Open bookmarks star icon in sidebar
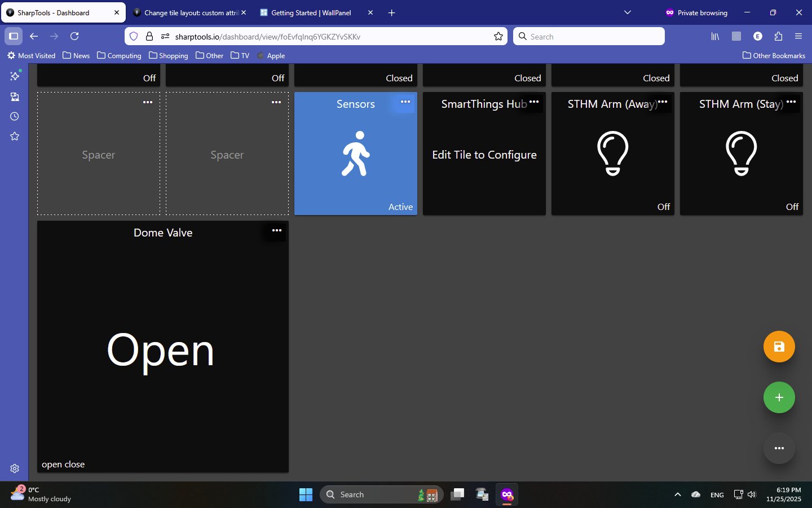The width and height of the screenshot is (812, 508). 15,136
